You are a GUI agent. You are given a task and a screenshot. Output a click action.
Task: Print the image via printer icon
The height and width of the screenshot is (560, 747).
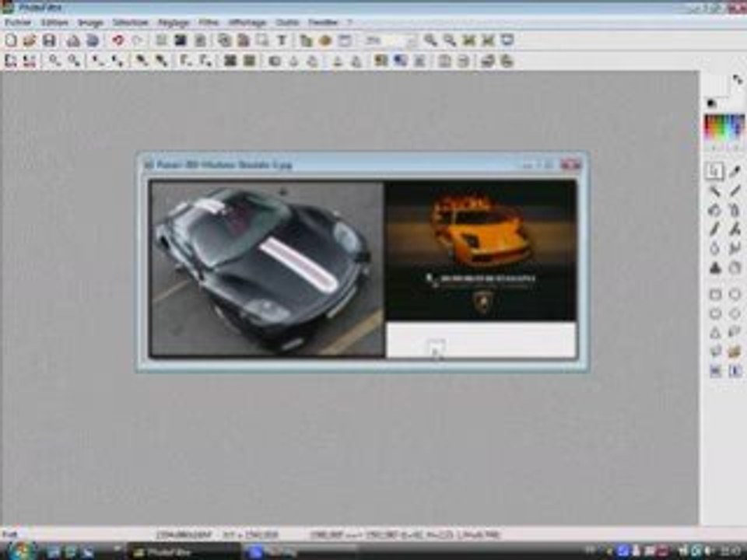[73, 40]
